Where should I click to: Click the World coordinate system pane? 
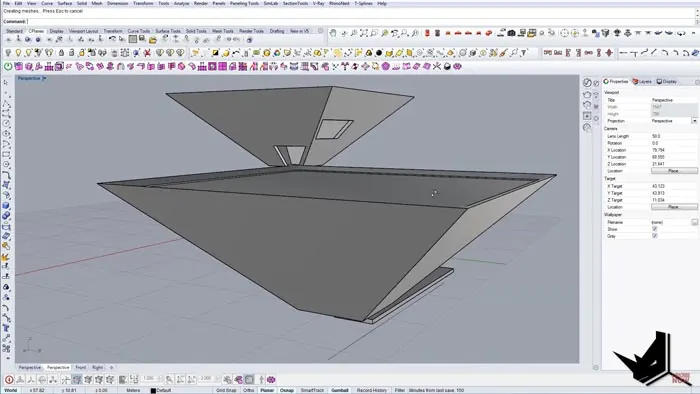11,390
